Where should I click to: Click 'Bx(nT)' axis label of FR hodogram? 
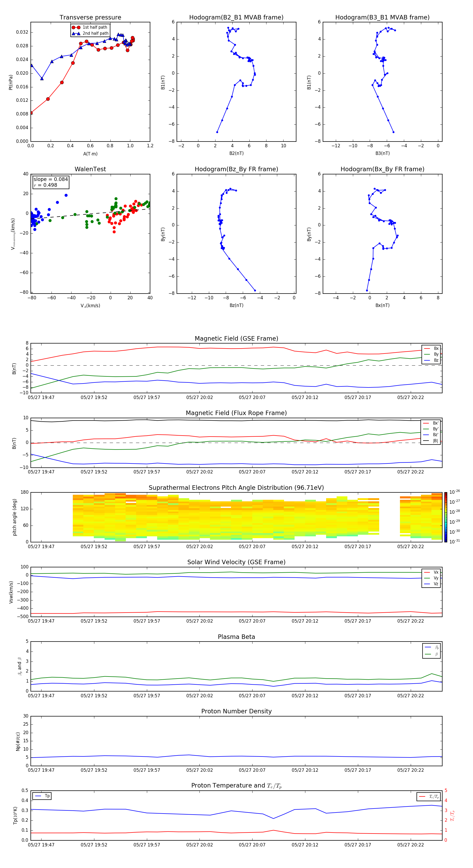pos(382,305)
